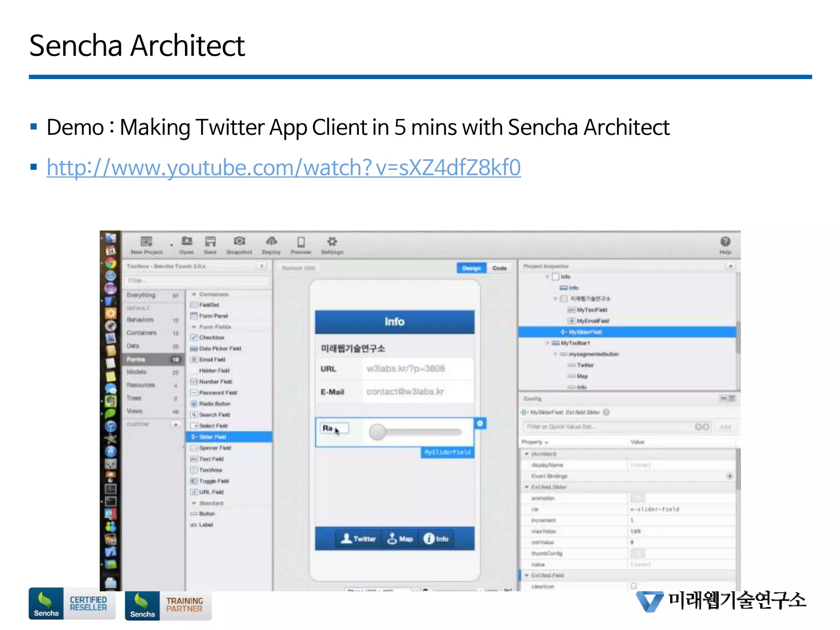Viewport: 840px width, 630px height.
Task: Select the Everything toolbox category
Action: pyautogui.click(x=153, y=295)
